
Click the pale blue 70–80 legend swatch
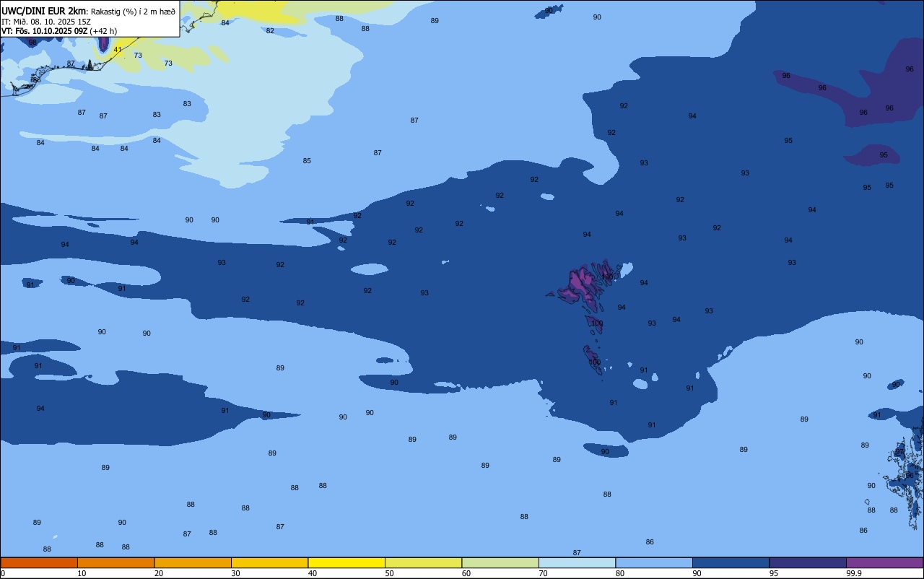(x=577, y=562)
